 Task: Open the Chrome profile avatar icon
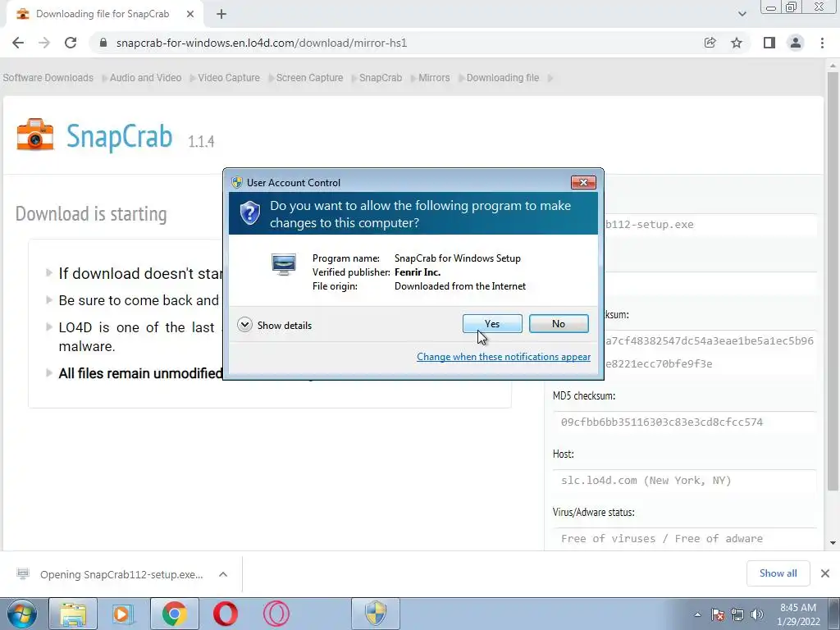tap(796, 43)
